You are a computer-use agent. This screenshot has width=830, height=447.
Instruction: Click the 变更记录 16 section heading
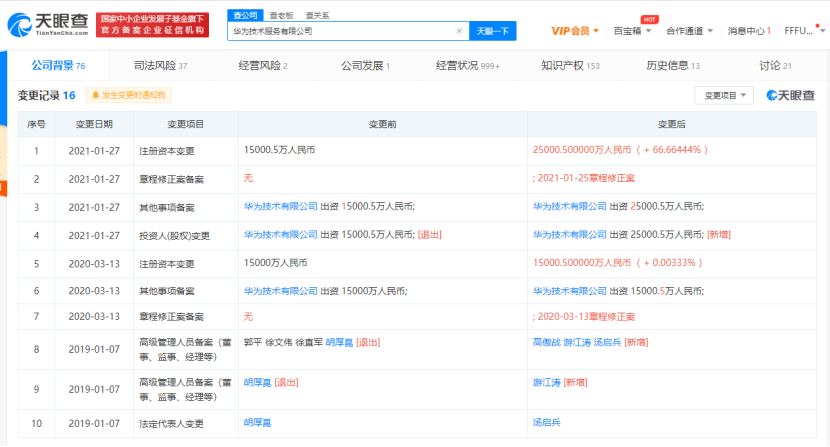pos(47,95)
